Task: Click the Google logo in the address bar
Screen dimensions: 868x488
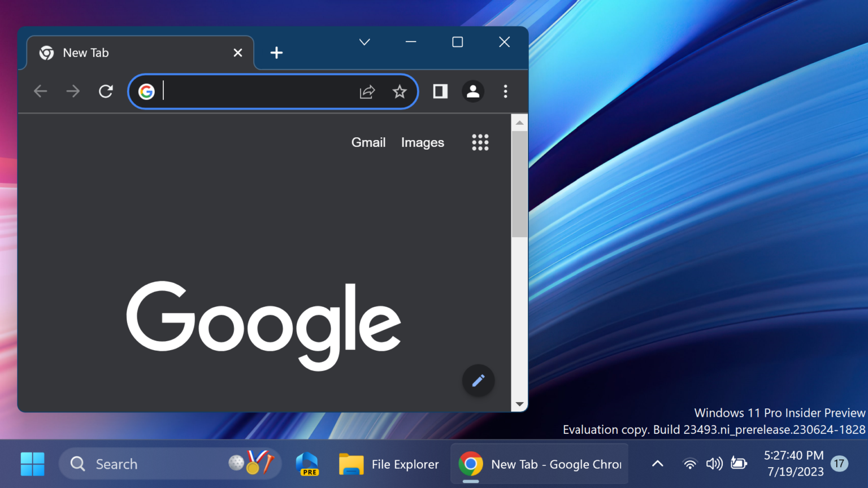Action: coord(146,91)
